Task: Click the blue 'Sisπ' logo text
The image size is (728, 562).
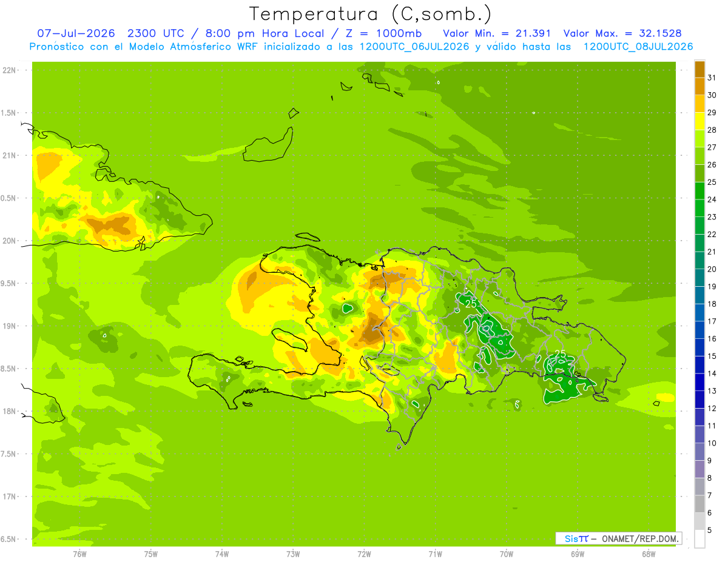Action: [x=576, y=538]
